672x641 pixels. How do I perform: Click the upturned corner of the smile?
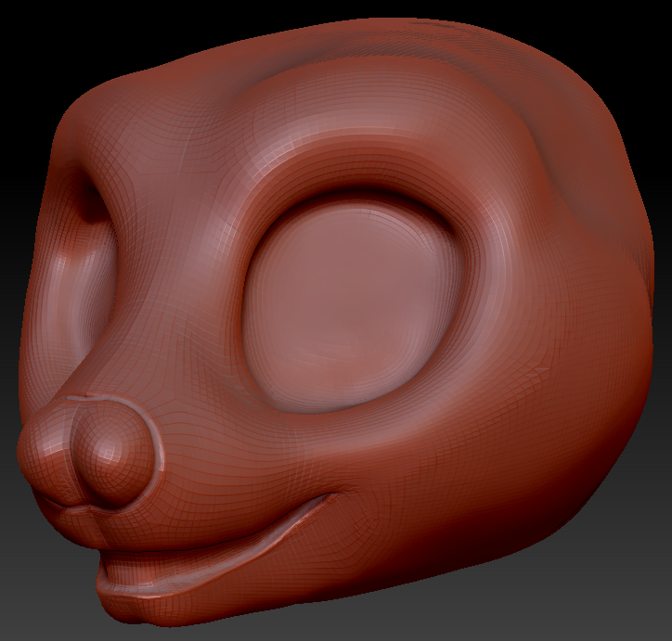325,501
